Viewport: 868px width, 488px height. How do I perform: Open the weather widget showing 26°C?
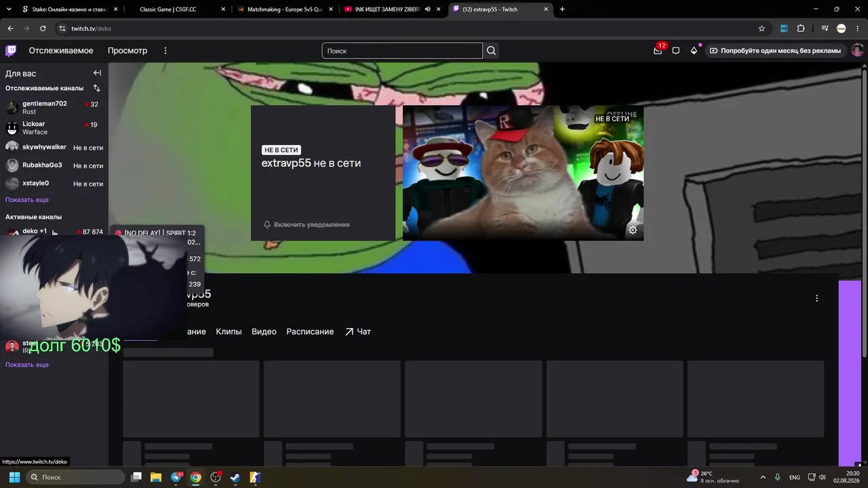point(713,477)
